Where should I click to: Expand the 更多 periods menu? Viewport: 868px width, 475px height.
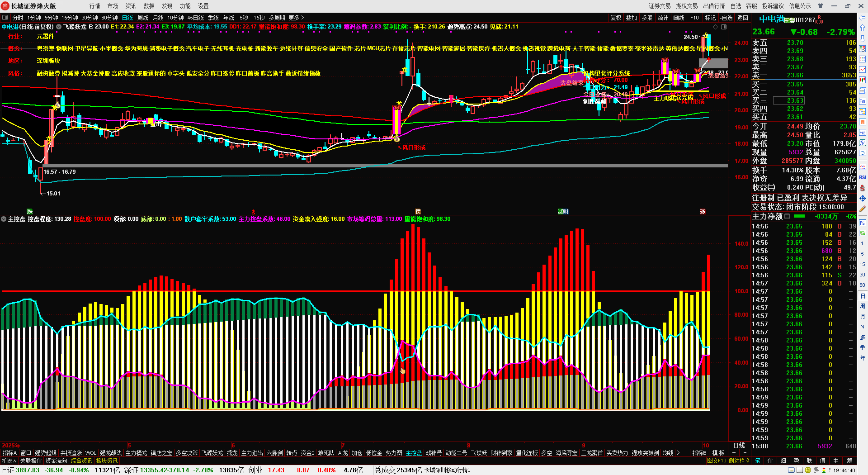[x=296, y=18]
